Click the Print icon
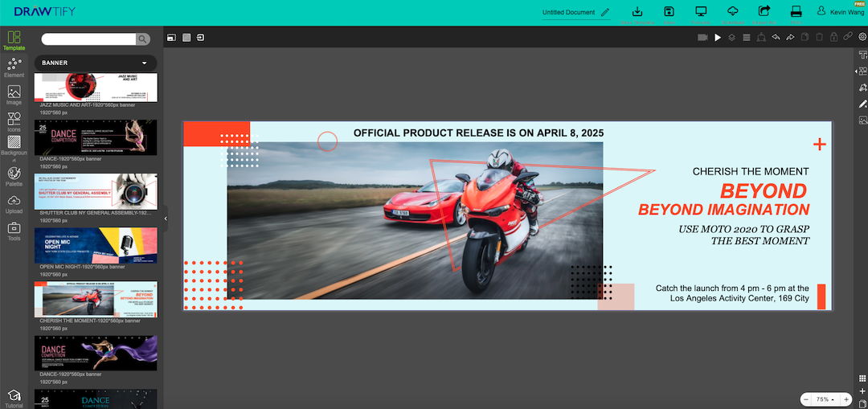 tap(796, 11)
